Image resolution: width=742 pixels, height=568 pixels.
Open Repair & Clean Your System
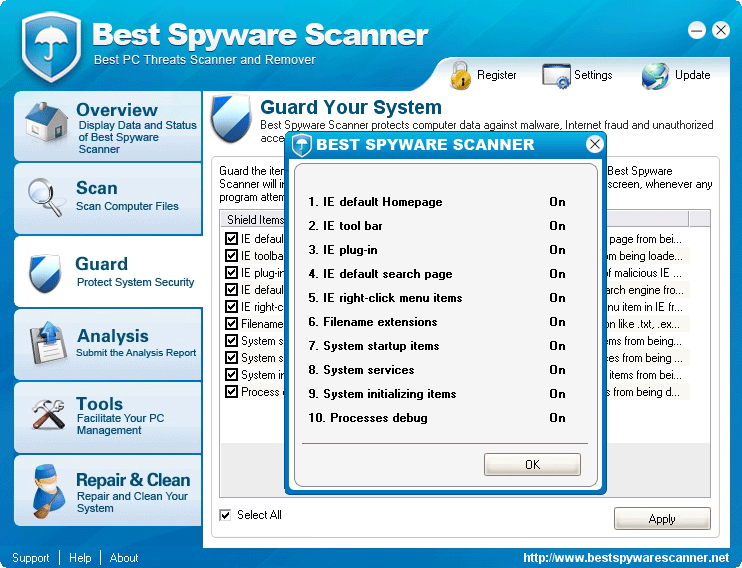(x=108, y=490)
